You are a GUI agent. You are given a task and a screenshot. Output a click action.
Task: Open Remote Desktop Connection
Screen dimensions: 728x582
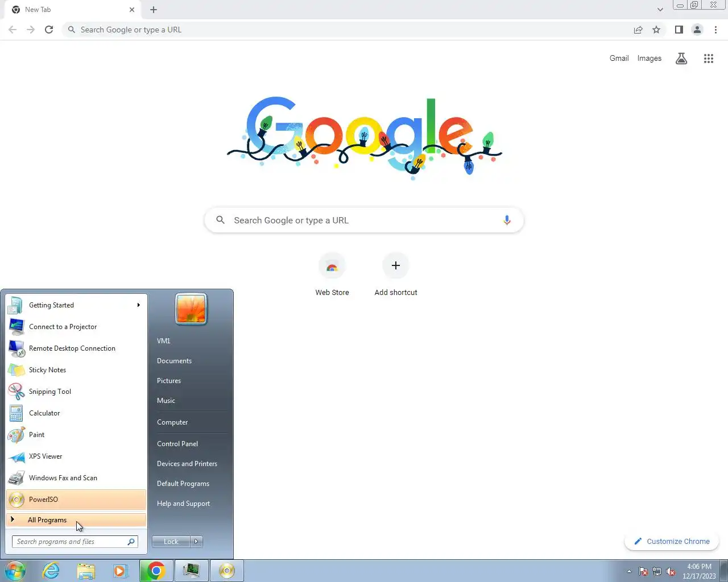coord(76,348)
